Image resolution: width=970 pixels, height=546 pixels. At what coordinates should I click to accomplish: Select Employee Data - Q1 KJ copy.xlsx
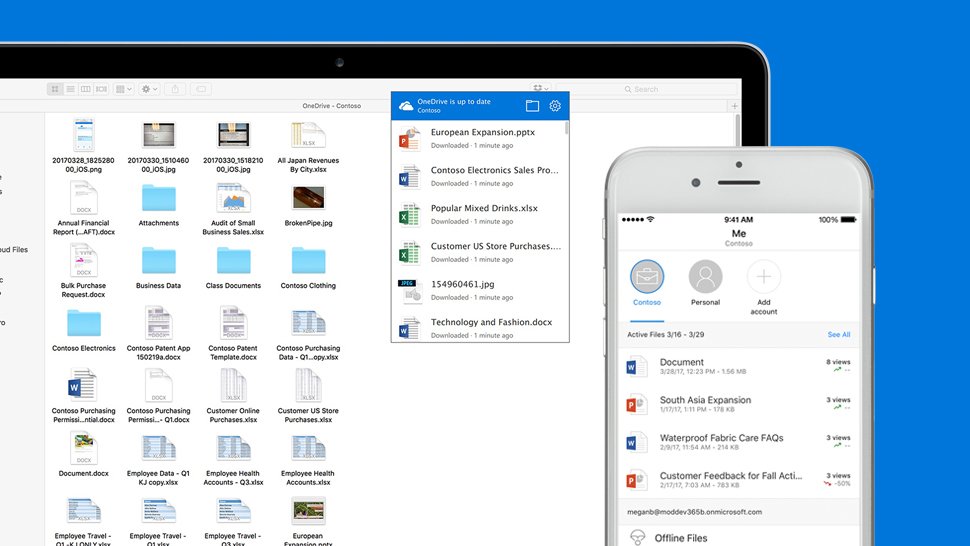(158, 459)
